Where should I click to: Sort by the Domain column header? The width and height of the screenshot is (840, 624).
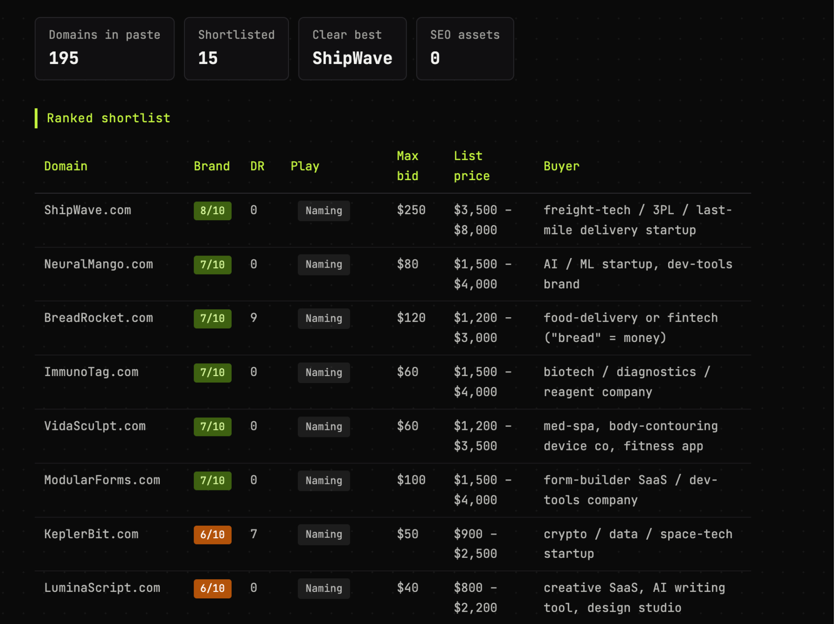coord(66,166)
